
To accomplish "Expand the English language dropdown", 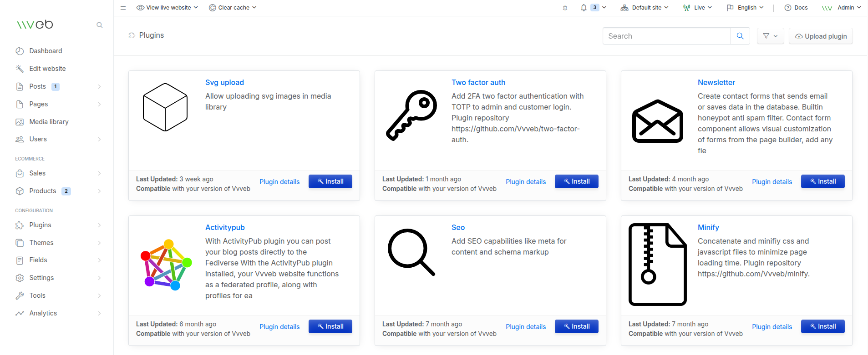I will point(745,8).
